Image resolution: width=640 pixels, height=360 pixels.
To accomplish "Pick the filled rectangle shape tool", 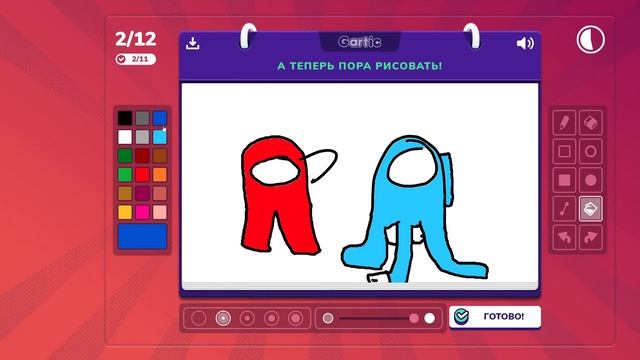I will (564, 180).
